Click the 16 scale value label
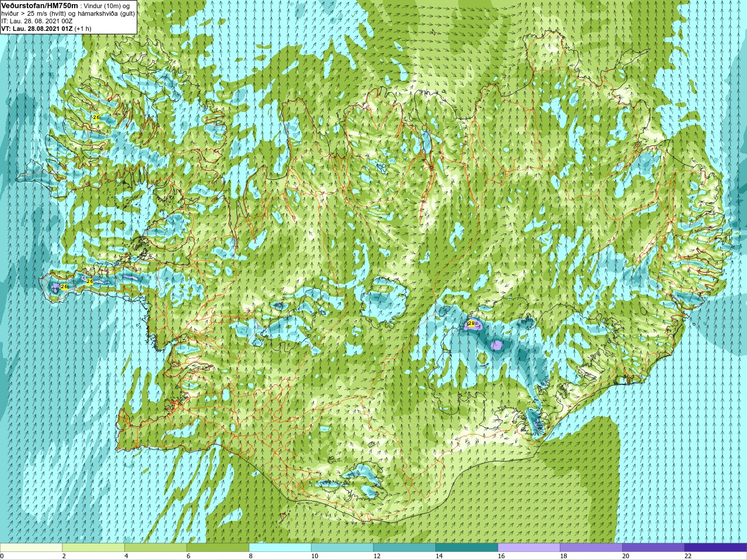Viewport: 747px width, 560px height. click(x=501, y=556)
